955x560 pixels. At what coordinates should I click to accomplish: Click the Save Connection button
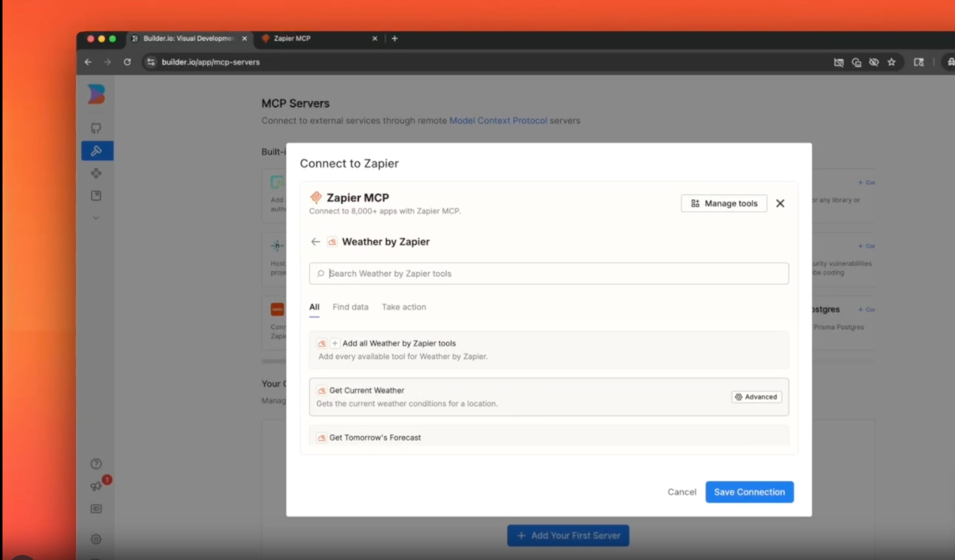click(x=749, y=492)
